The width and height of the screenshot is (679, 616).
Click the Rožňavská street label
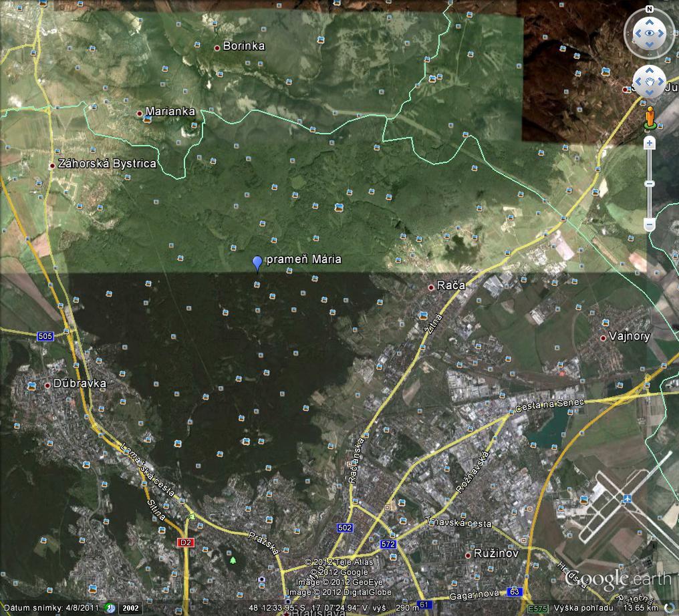click(x=472, y=472)
